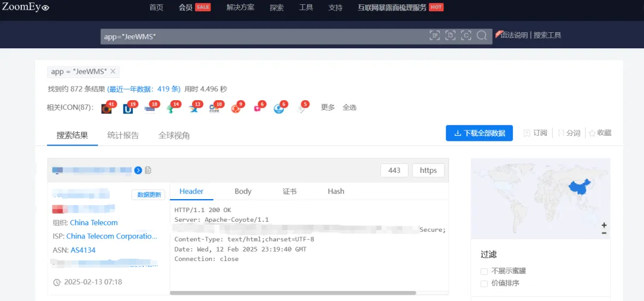Select related icon with badge 18
Viewport: 644px width, 301px height.
pos(150,108)
